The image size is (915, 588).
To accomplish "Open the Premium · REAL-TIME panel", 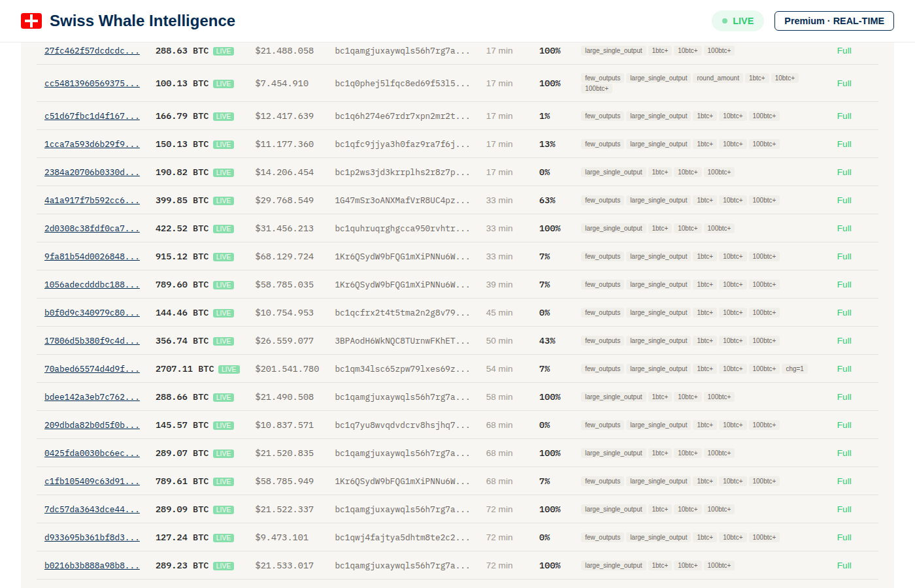I will (x=834, y=20).
